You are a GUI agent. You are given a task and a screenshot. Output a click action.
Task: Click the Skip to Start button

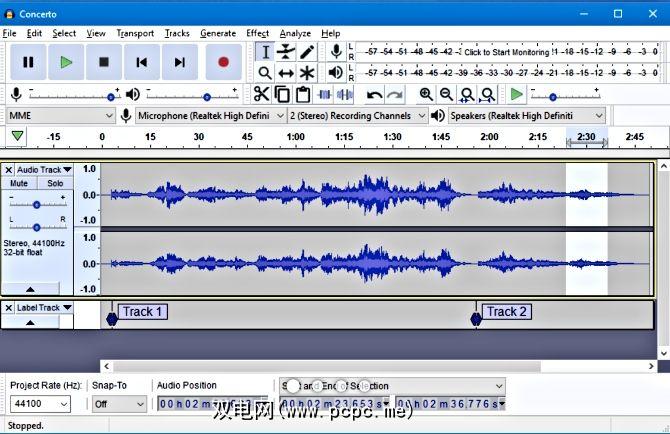tap(142, 62)
